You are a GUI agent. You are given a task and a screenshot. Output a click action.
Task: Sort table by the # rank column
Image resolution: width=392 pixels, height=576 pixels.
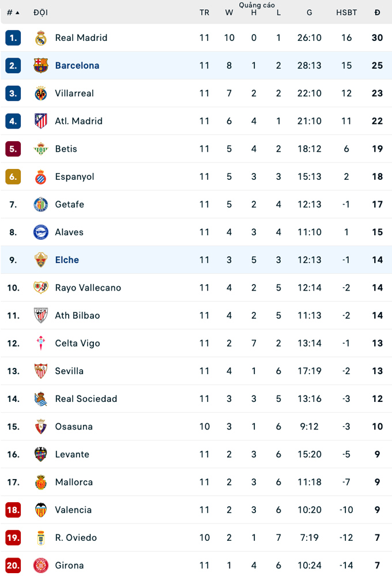13,13
